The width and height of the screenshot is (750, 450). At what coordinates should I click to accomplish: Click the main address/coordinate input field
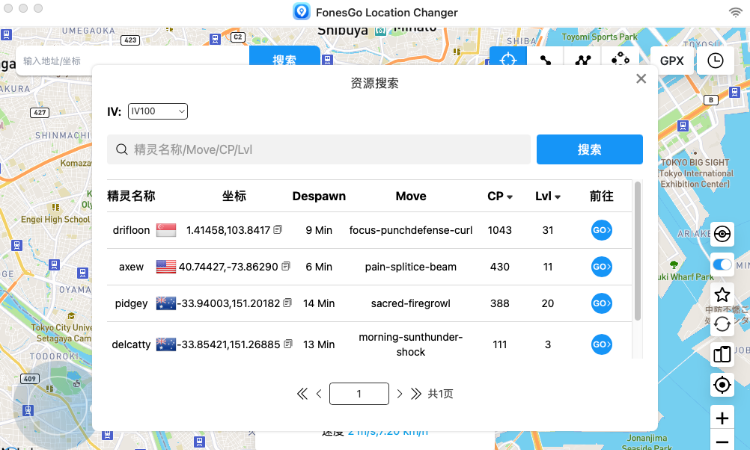[x=132, y=61]
